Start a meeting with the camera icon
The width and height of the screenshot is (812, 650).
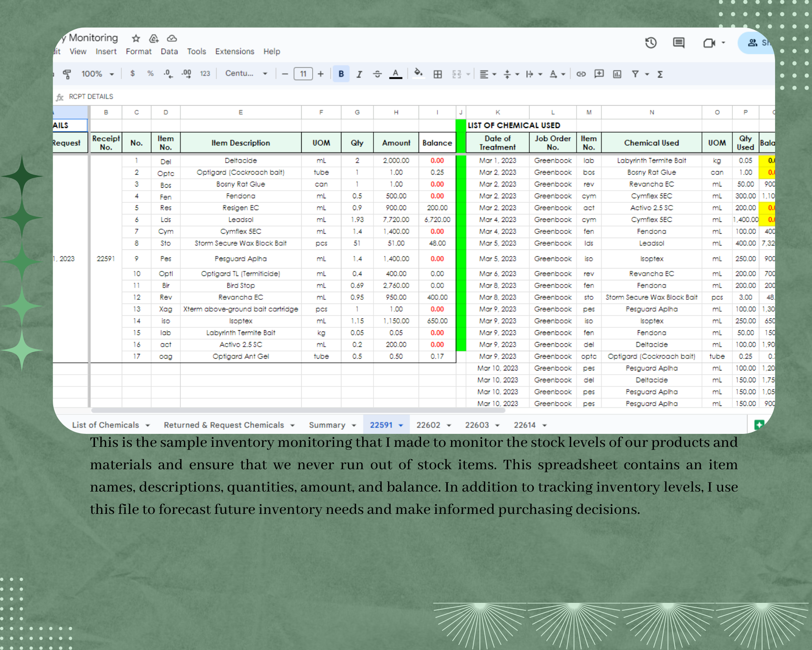[x=709, y=43]
